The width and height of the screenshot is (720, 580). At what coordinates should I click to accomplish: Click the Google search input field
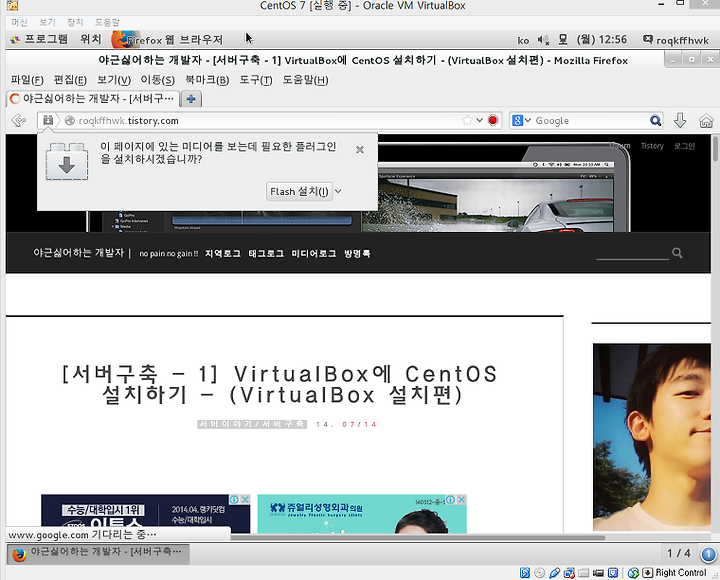point(591,120)
